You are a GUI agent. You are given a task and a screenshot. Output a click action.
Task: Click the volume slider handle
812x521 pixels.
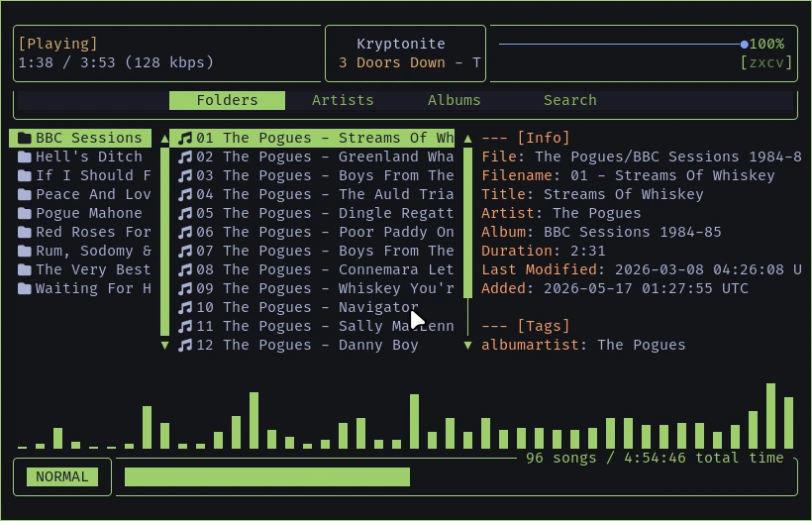click(x=744, y=45)
